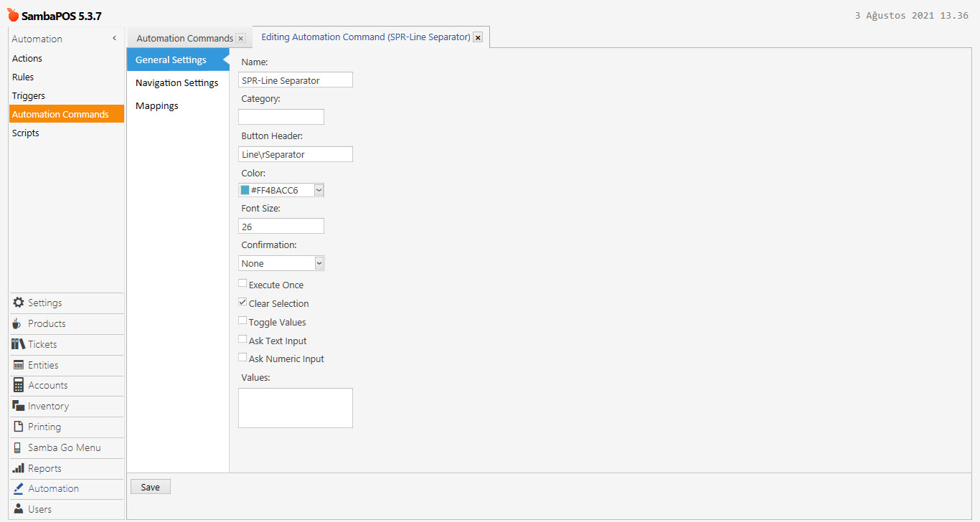
Task: Uncheck the Clear Selection checkbox
Action: (242, 303)
